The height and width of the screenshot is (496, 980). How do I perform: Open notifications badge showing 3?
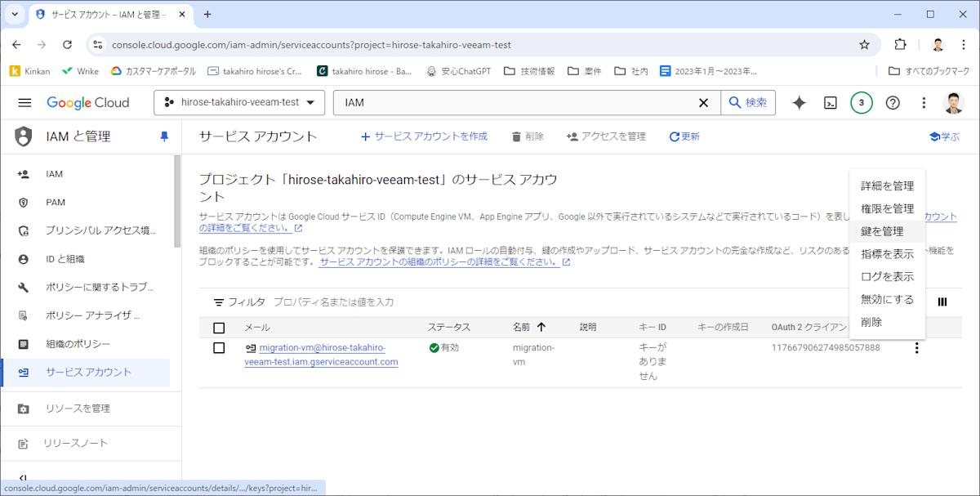click(x=862, y=103)
